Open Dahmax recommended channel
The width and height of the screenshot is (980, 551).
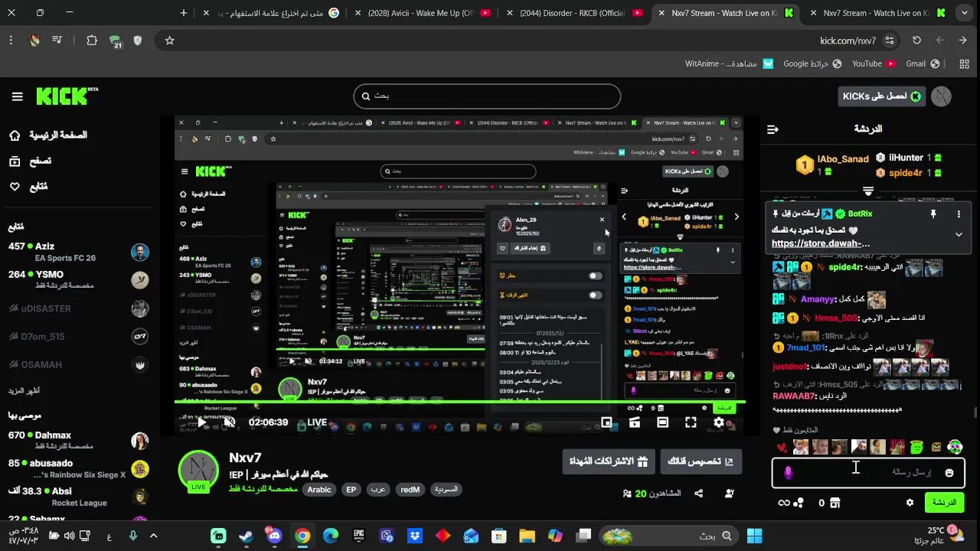(80, 440)
